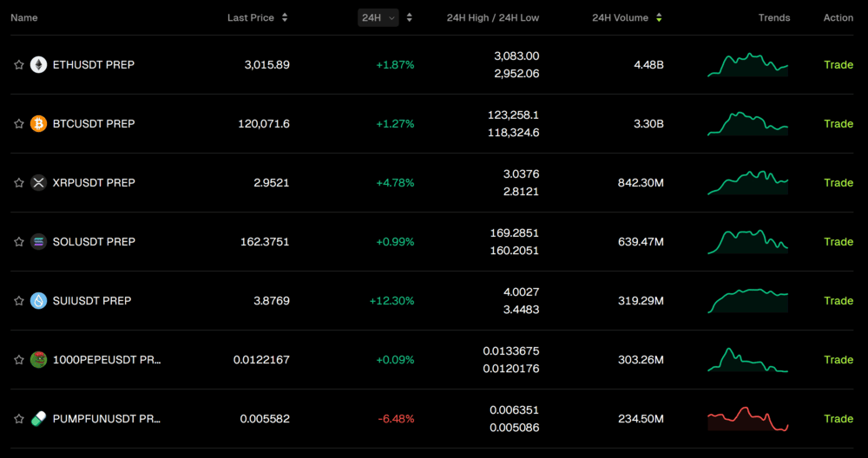Click the Ethereum coin icon

pyautogui.click(x=38, y=65)
